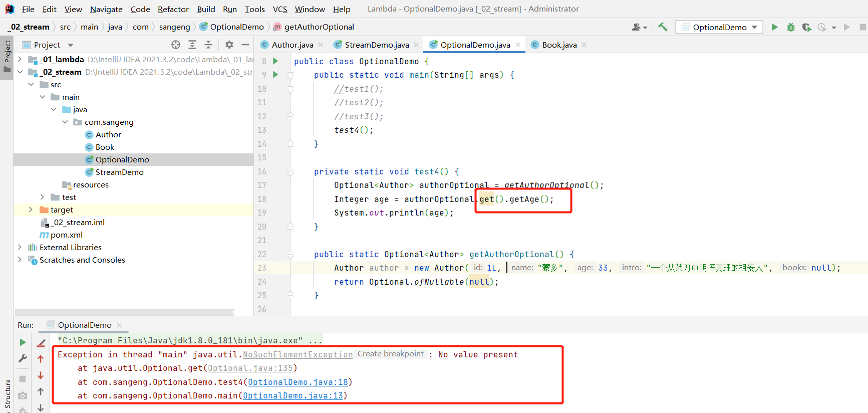Viewport: 868px width, 413px height.
Task: Switch to the StreamDemo.java tab
Action: pyautogui.click(x=377, y=45)
